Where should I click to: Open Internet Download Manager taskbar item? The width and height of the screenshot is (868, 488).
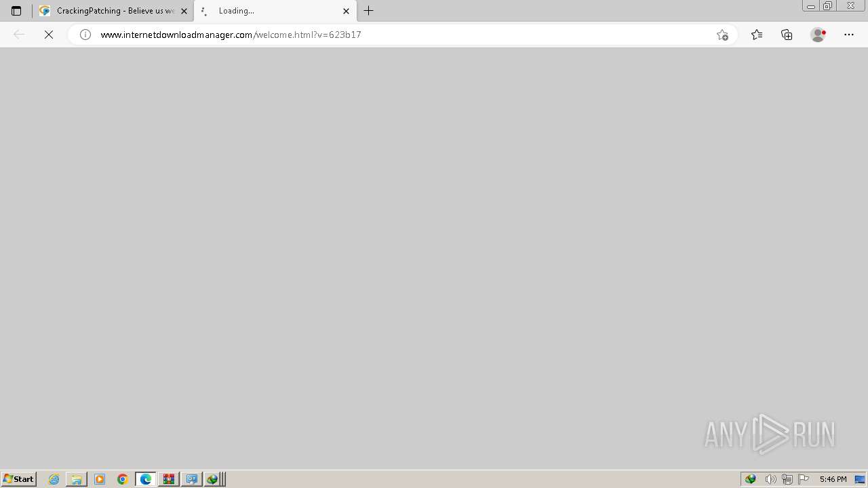[x=214, y=479]
